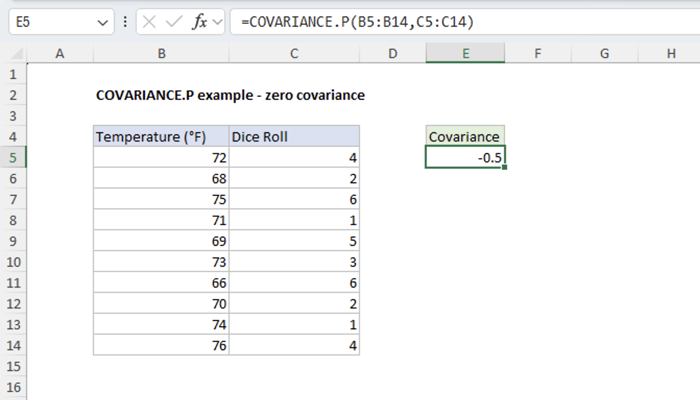The width and height of the screenshot is (700, 400).
Task: Select dice roll cell in row 7
Action: pyautogui.click(x=294, y=200)
